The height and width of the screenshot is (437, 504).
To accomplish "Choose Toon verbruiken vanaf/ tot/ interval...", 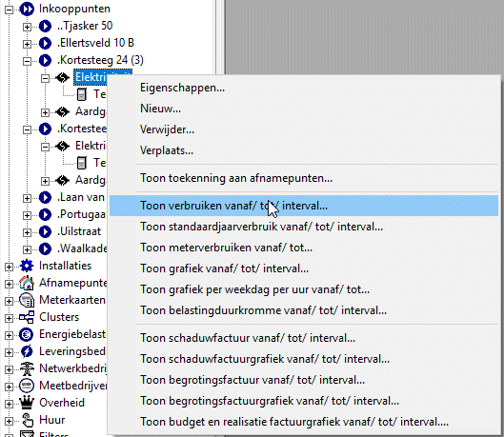I will pos(303,206).
